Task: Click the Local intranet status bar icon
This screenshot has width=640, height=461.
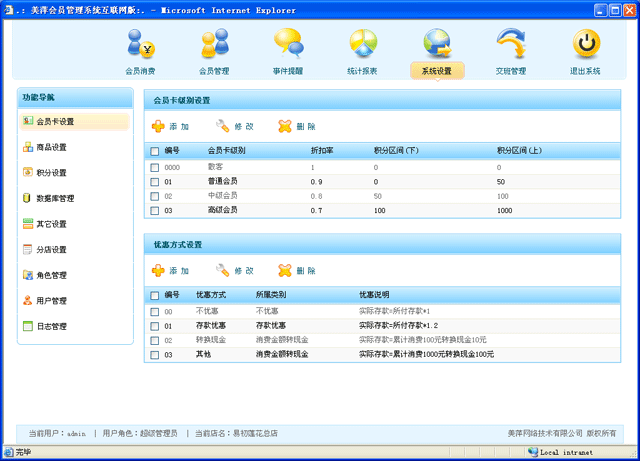Action: point(533,452)
